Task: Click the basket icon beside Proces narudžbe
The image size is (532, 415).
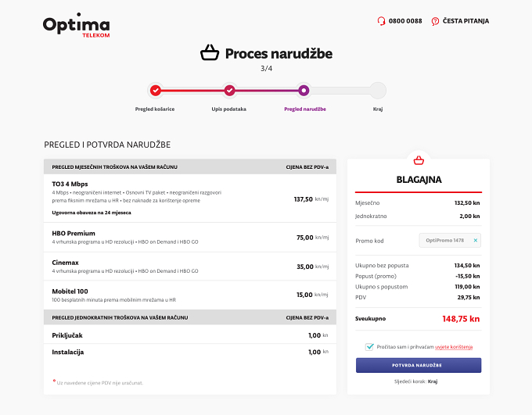Action: (x=210, y=53)
